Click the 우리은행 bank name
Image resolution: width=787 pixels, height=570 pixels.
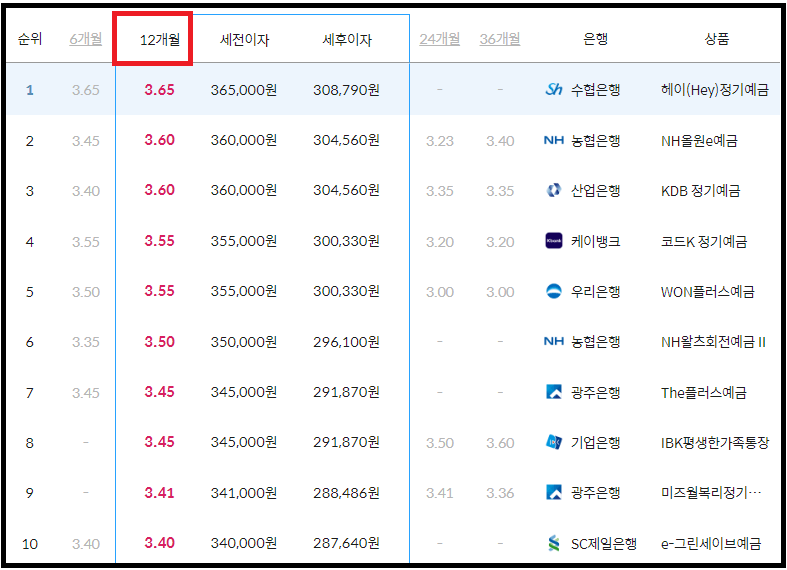pos(596,292)
